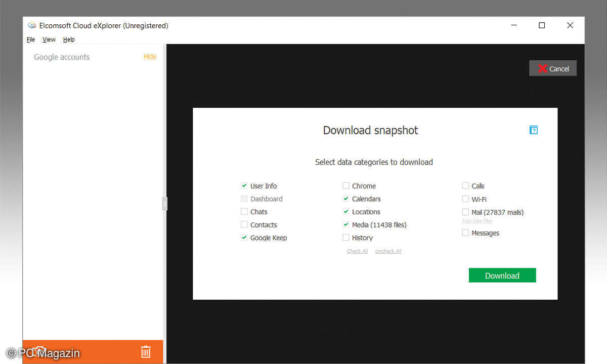Minimize the Elcomsoft Cloud eXplorer window
The height and width of the screenshot is (364, 607).
pos(514,25)
